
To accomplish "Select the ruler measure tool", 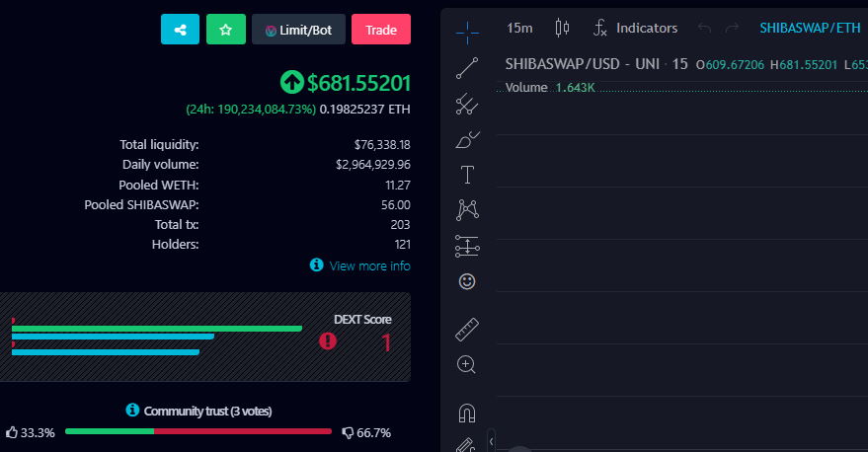I will pos(467,330).
